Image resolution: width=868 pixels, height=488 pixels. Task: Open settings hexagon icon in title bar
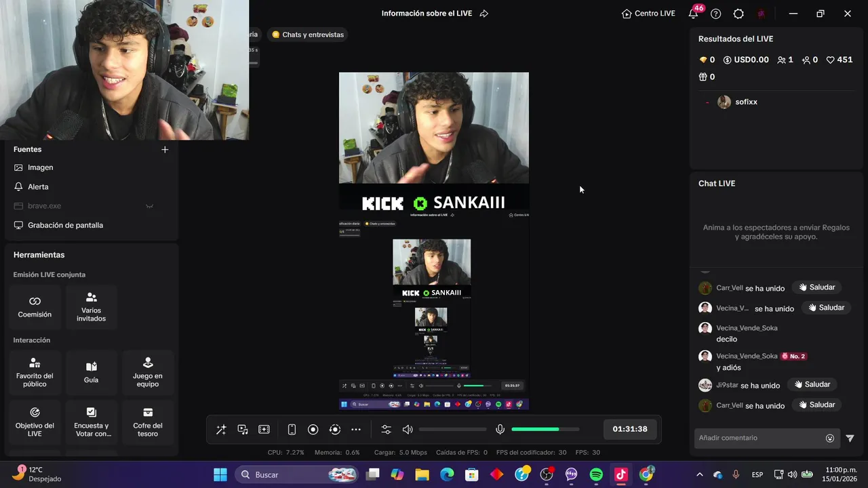[x=739, y=14]
